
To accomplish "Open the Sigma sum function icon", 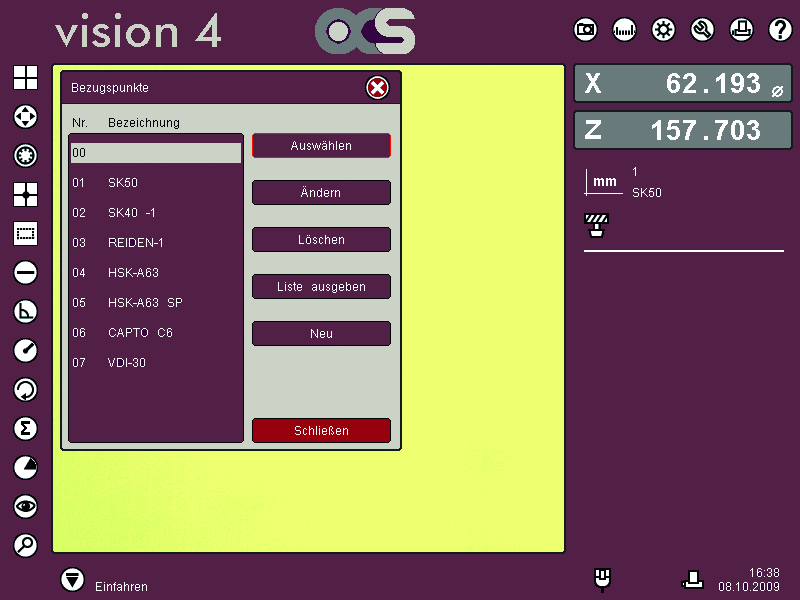I will click(x=25, y=429).
